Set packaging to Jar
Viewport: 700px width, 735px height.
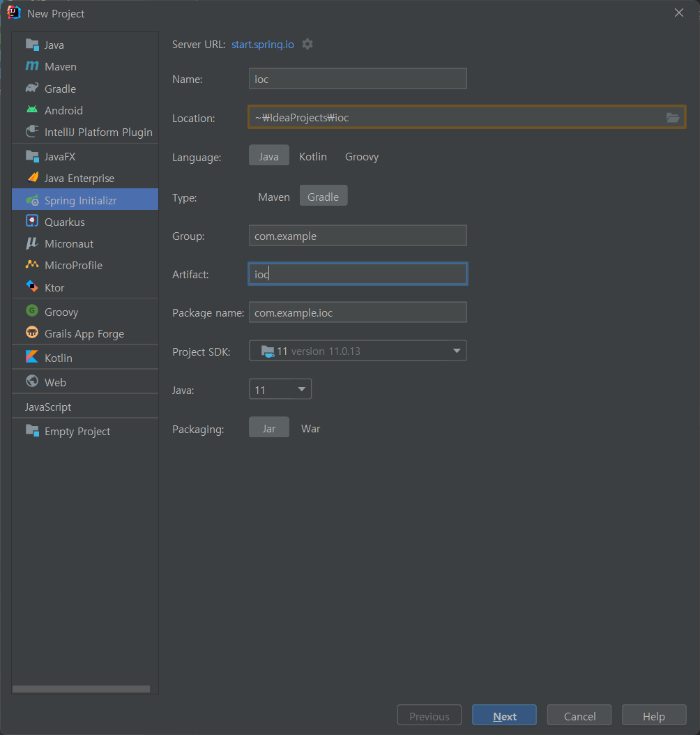tap(269, 428)
